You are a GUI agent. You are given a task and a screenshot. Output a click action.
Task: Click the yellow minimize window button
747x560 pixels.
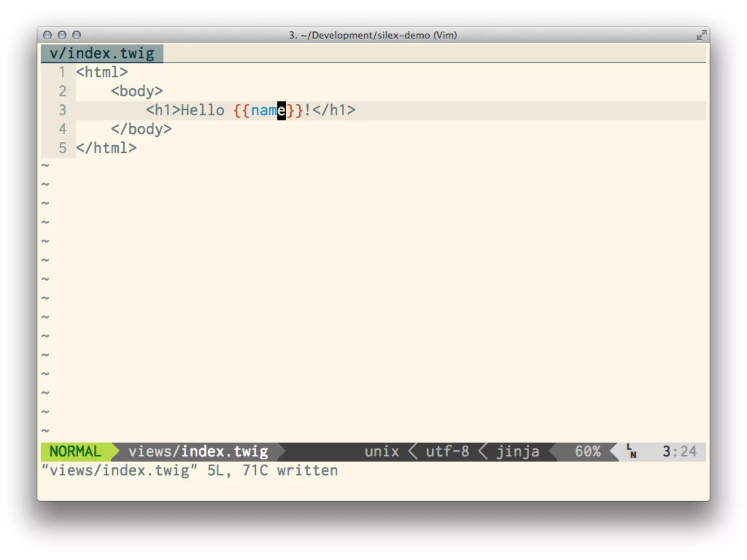62,35
